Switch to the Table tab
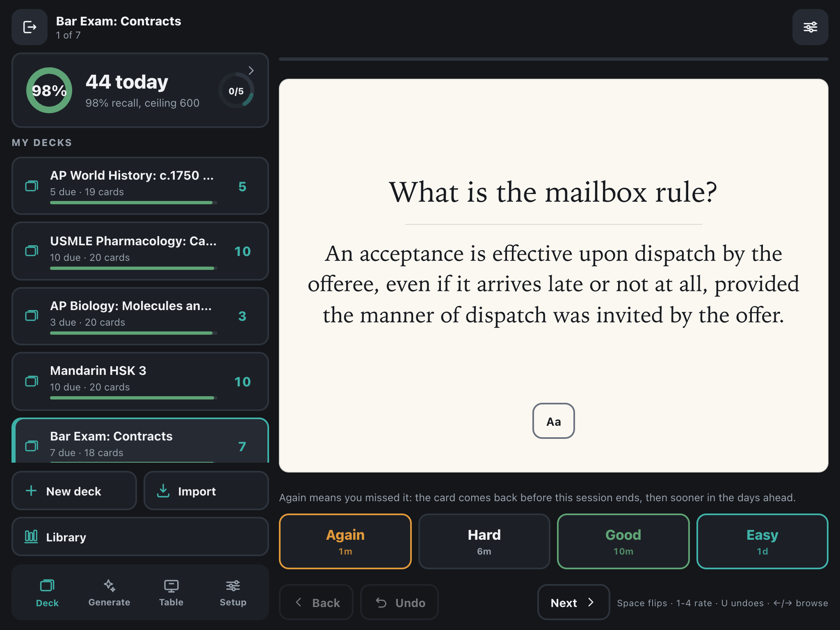Image resolution: width=840 pixels, height=630 pixels. [x=171, y=593]
